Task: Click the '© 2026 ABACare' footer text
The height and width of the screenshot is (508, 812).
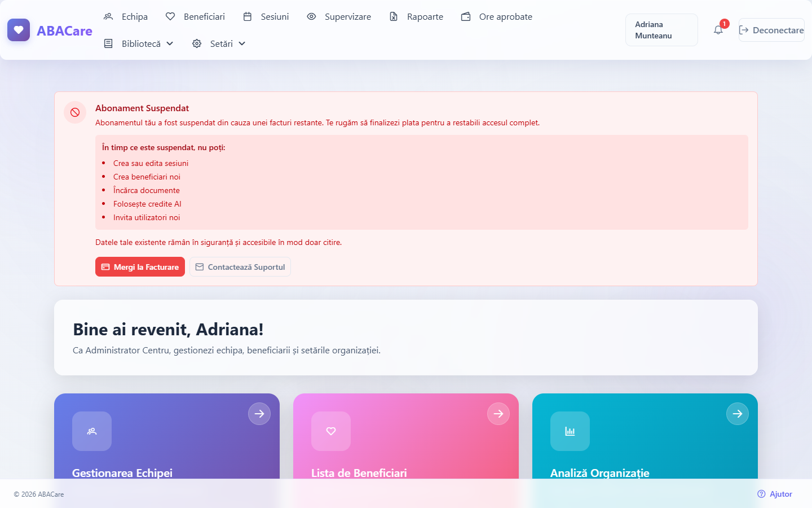Action: pos(39,494)
